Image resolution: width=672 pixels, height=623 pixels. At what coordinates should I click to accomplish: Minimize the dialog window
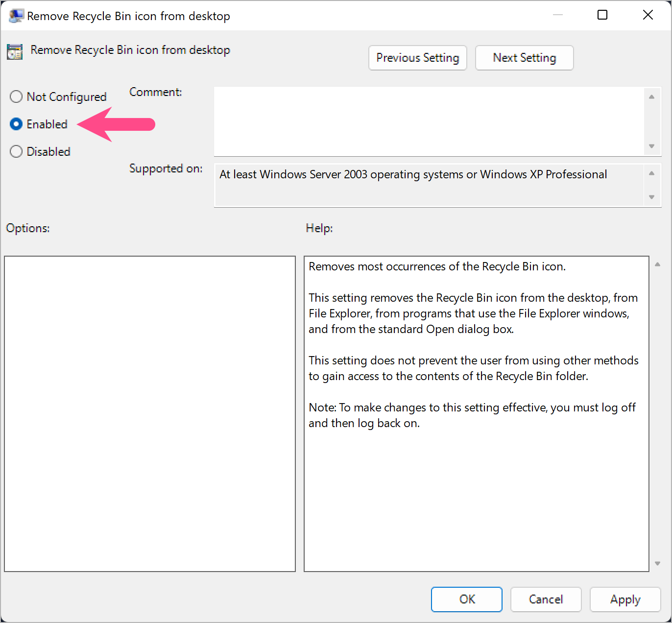click(557, 15)
